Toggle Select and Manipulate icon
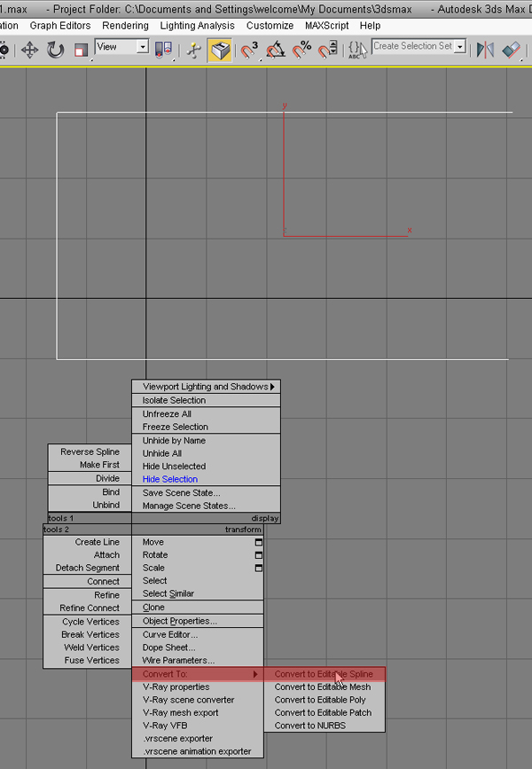 click(194, 50)
